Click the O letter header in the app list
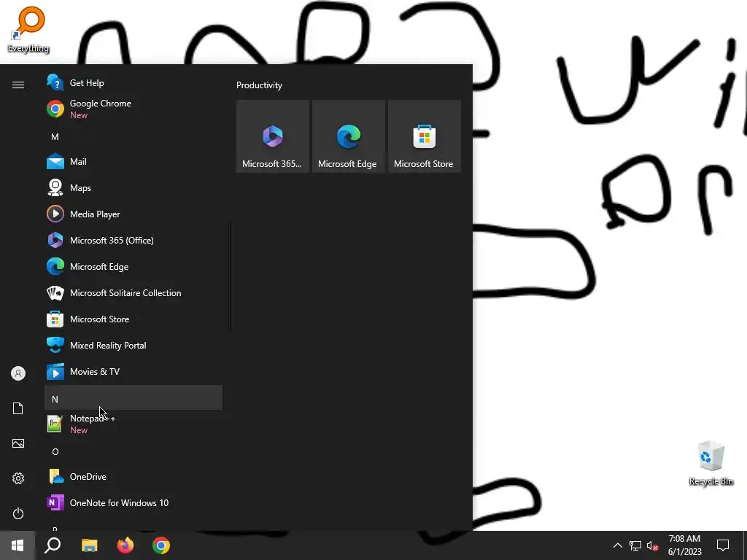This screenshot has height=560, width=747. point(133,451)
